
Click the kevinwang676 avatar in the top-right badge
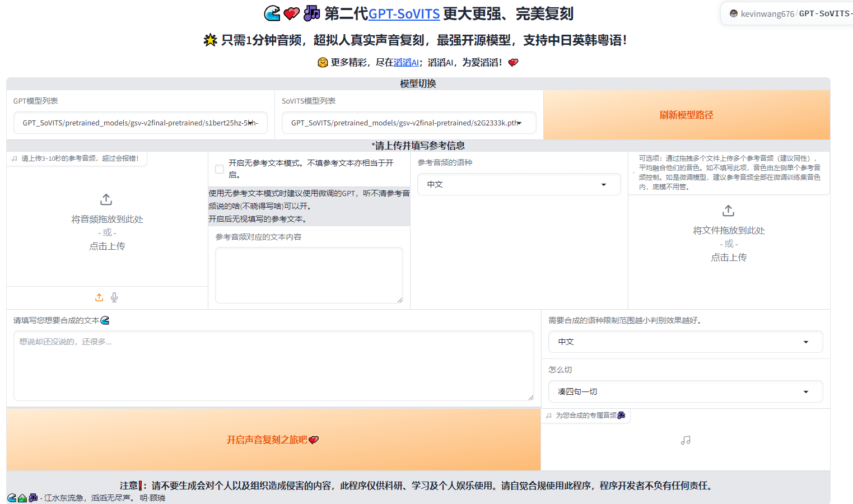coord(734,13)
